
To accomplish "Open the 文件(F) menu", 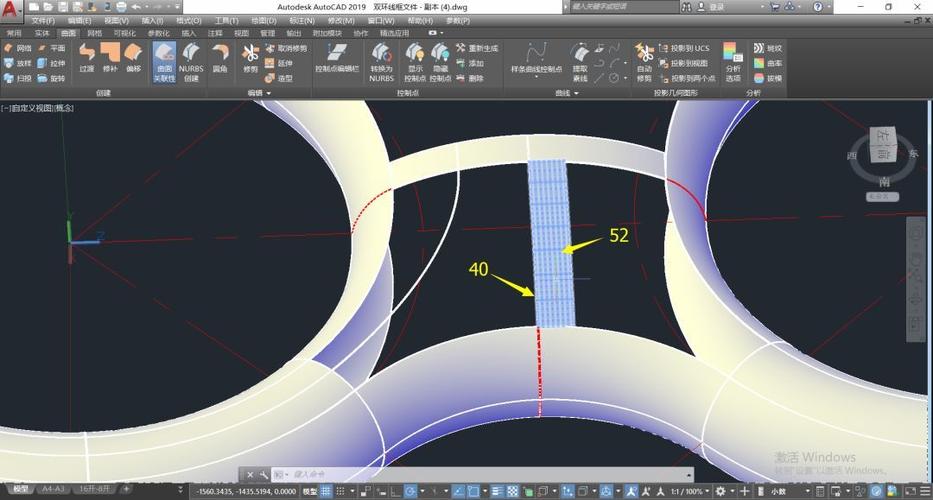I will pos(42,20).
